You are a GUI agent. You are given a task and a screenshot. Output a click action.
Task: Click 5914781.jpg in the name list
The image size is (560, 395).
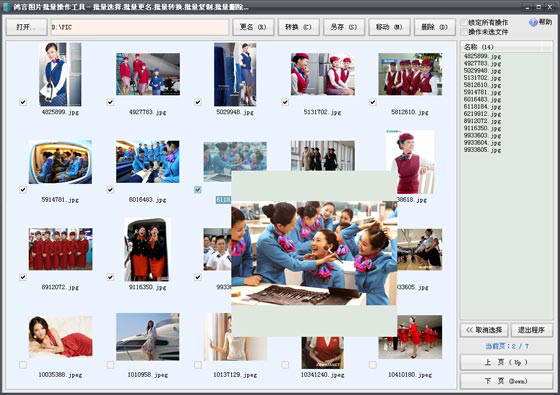pos(482,92)
